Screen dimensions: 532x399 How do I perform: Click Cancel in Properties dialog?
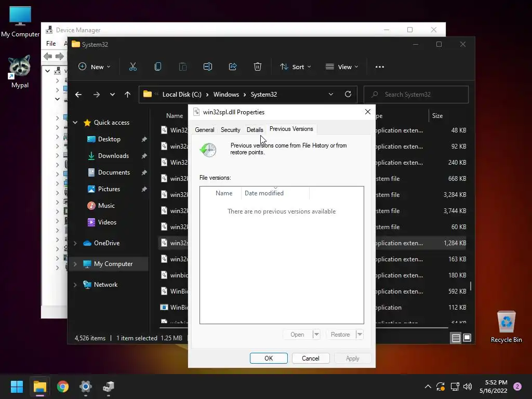(x=311, y=358)
